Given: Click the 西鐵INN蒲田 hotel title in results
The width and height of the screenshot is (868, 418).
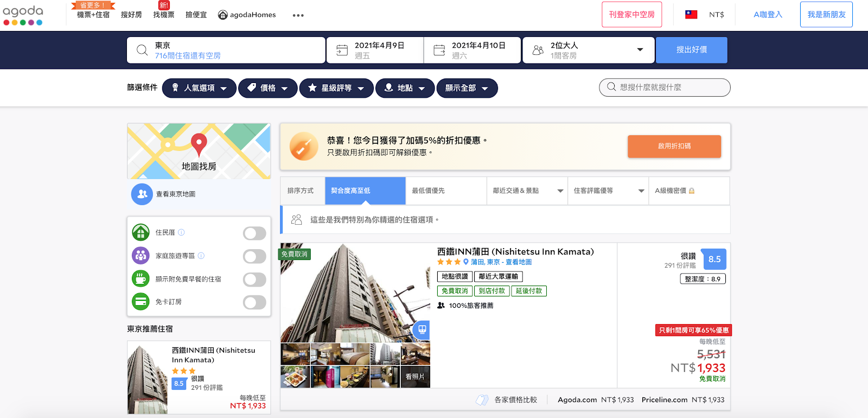Looking at the screenshot, I should click(515, 251).
